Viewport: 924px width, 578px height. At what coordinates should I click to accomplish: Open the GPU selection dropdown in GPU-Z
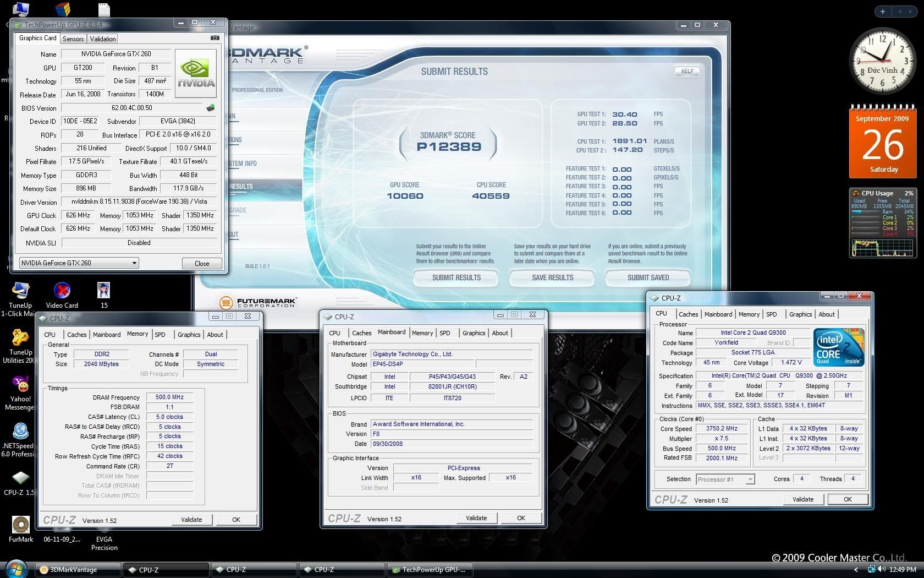coord(79,263)
